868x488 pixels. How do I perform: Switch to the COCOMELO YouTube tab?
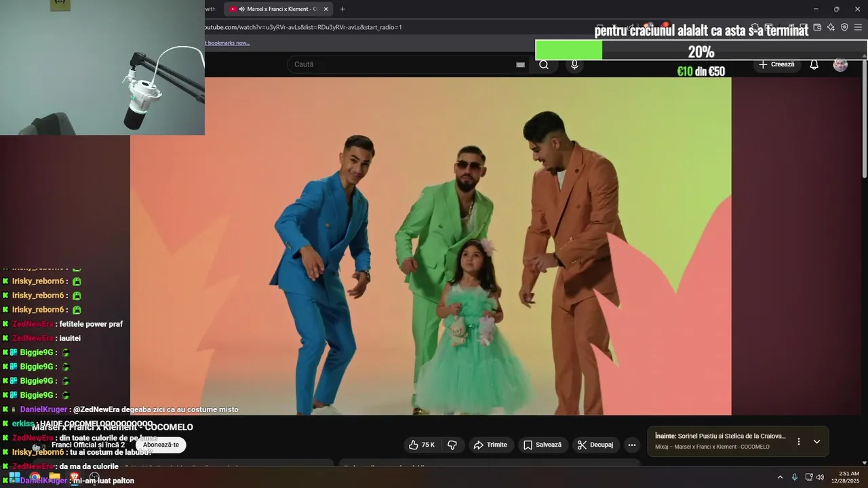[x=279, y=9]
